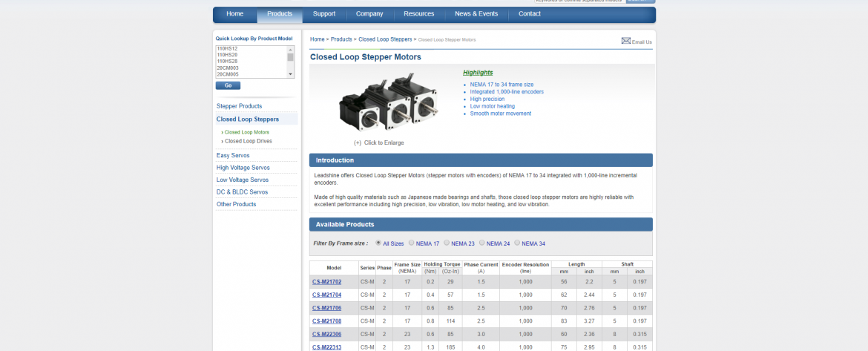
Task: Open the CS-M22306 model link
Action: coord(326,334)
